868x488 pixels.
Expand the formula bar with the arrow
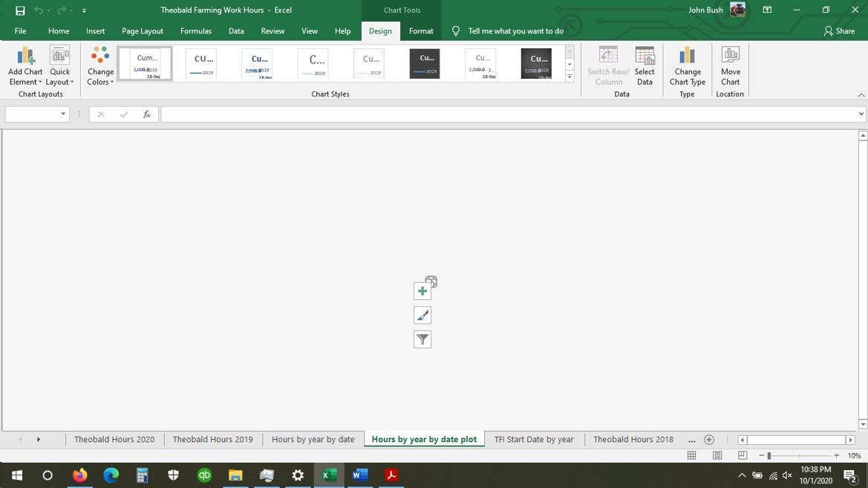coord(861,114)
